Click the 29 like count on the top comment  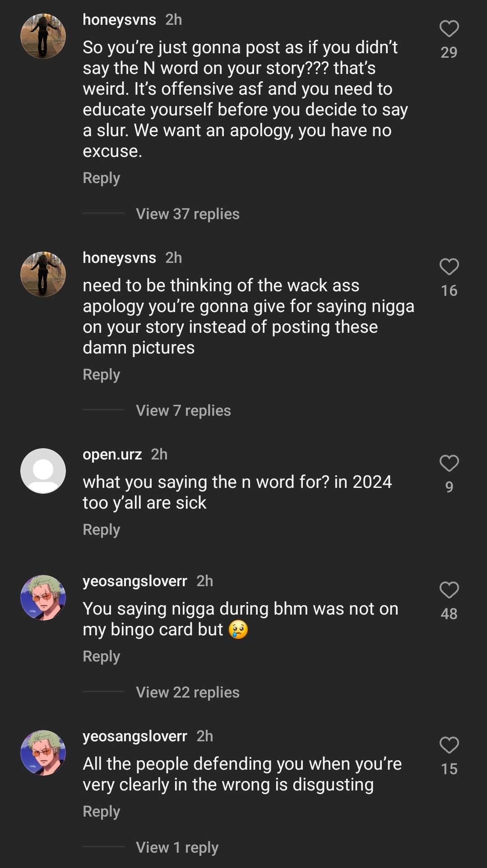(x=449, y=53)
